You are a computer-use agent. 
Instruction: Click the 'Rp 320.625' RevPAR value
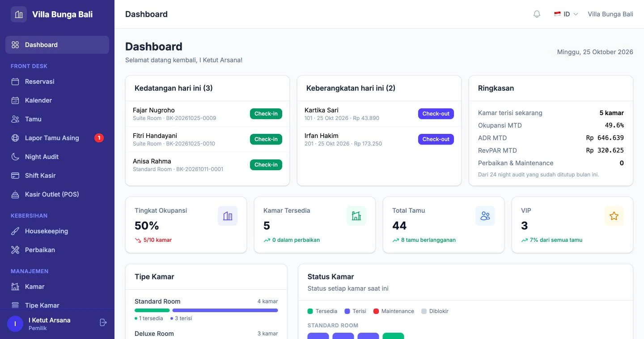(x=605, y=150)
